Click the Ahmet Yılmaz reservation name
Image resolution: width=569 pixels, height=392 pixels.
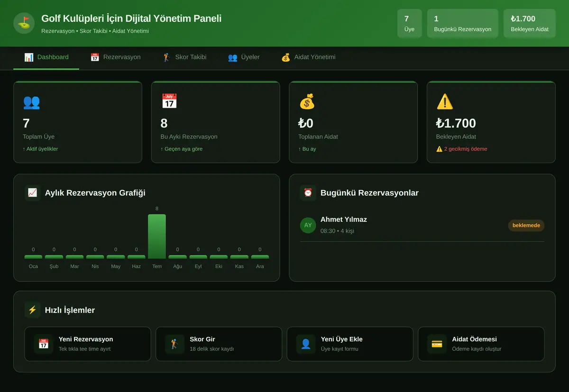(x=344, y=219)
